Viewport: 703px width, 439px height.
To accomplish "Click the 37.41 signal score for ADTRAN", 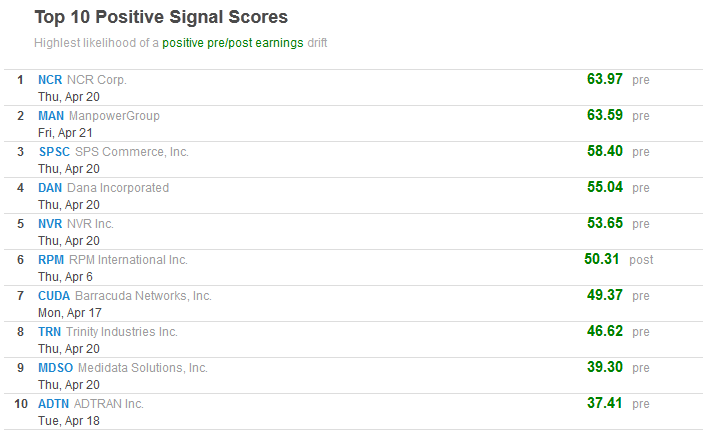I will [x=605, y=403].
